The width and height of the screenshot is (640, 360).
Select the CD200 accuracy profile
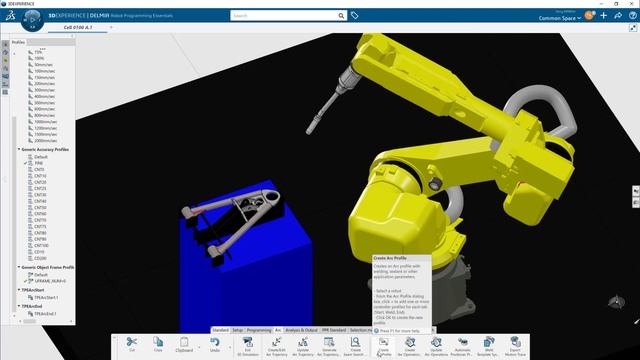tap(40, 258)
